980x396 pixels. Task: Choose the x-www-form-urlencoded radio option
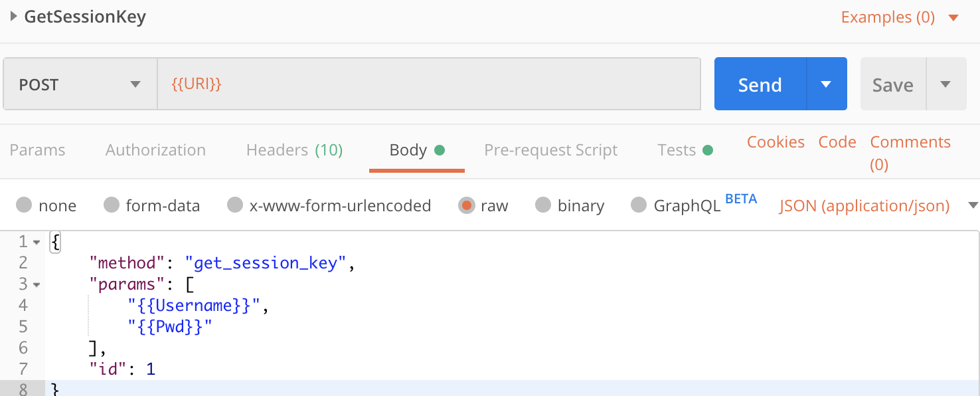235,205
